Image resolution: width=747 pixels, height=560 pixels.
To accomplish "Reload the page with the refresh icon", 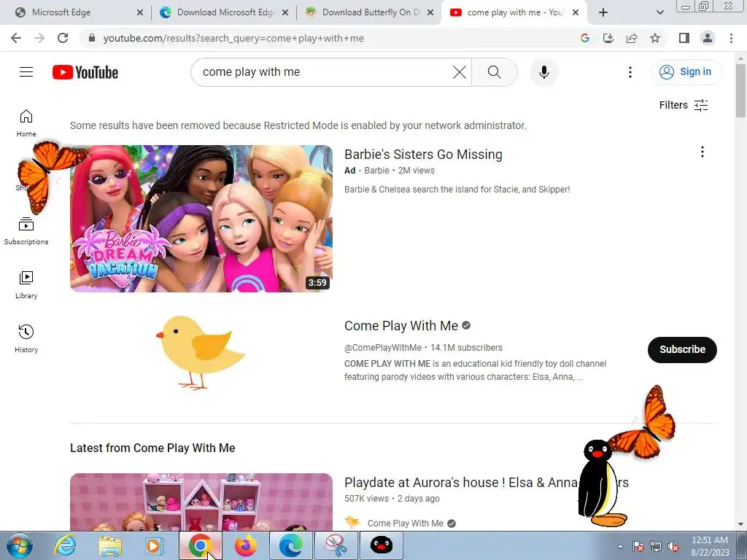I will [x=63, y=38].
